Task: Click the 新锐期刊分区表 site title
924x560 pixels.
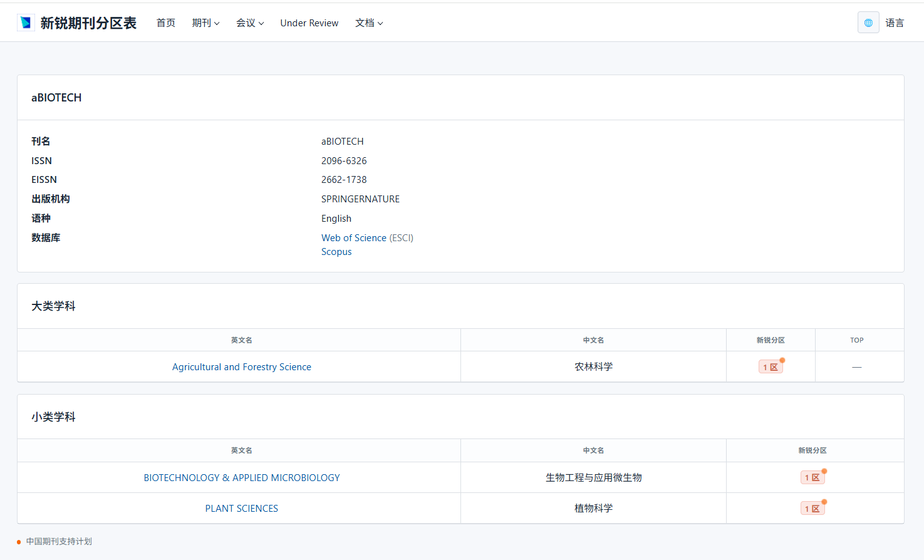Action: [x=88, y=23]
